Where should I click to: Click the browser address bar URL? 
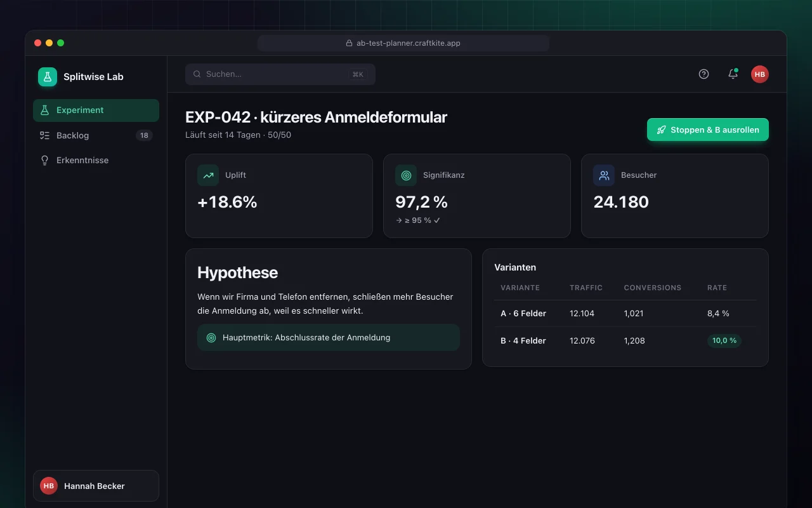coord(403,43)
